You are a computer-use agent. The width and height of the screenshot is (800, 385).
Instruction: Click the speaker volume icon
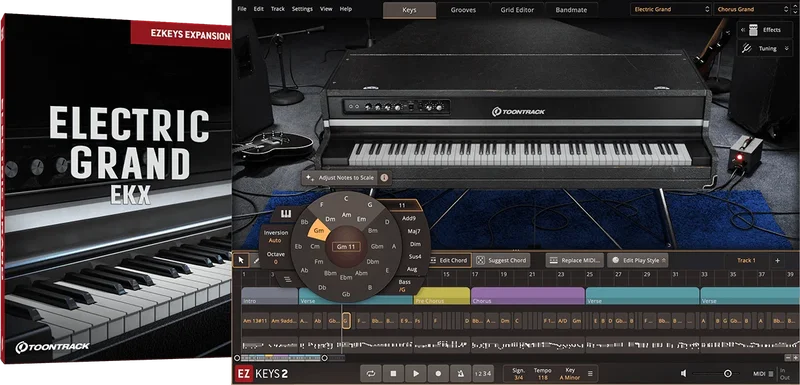684,374
